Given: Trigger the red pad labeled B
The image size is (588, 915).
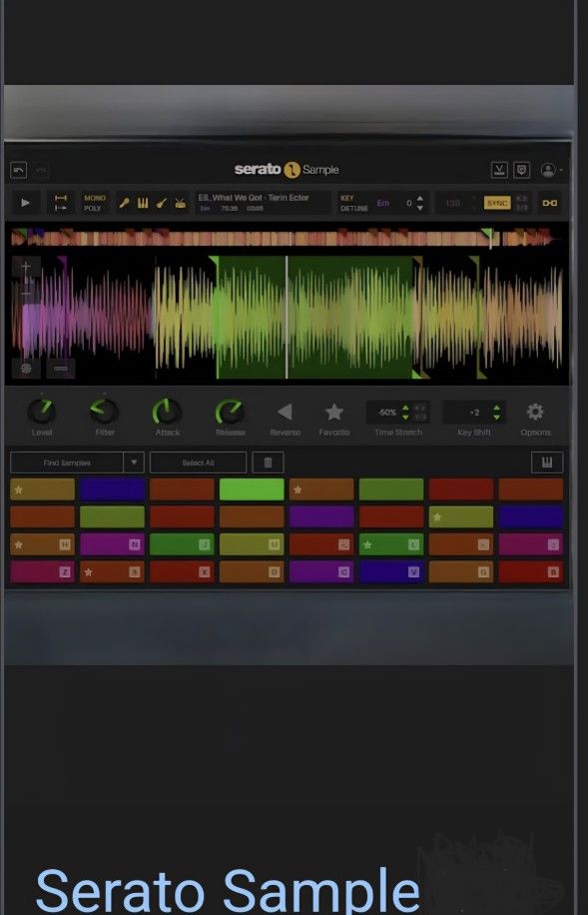Looking at the screenshot, I should (x=531, y=571).
